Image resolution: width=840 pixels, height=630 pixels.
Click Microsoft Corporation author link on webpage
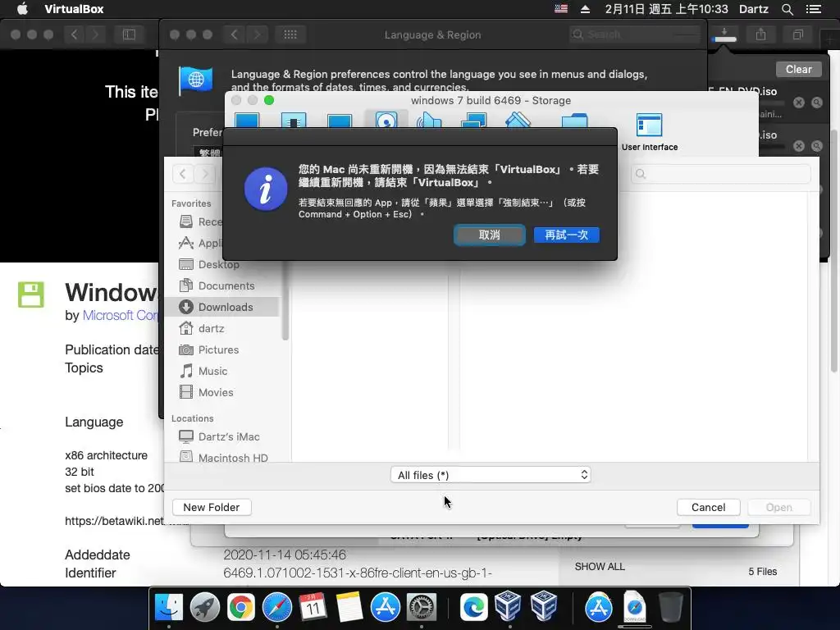pyautogui.click(x=120, y=315)
